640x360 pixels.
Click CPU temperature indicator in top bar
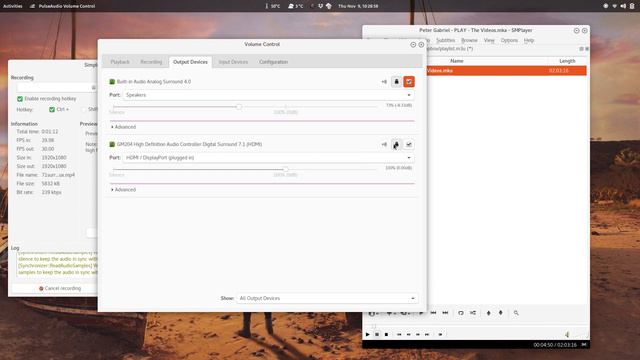[273, 6]
